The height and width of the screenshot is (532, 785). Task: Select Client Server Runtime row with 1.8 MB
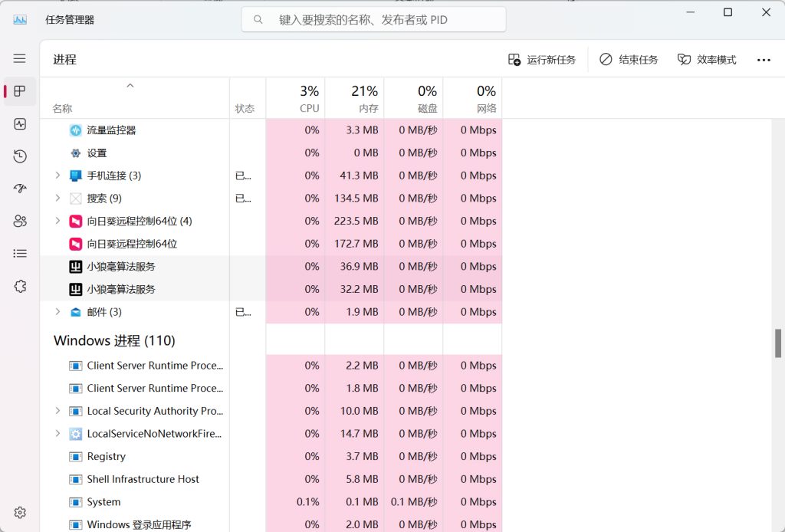(x=271, y=389)
